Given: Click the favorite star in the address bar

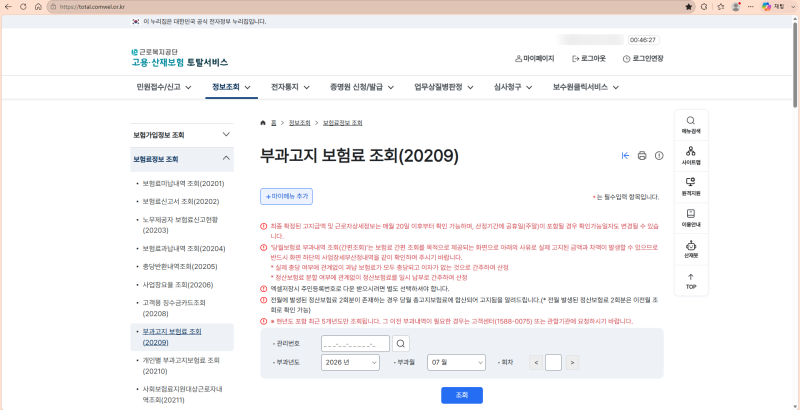Looking at the screenshot, I should click(x=689, y=7).
